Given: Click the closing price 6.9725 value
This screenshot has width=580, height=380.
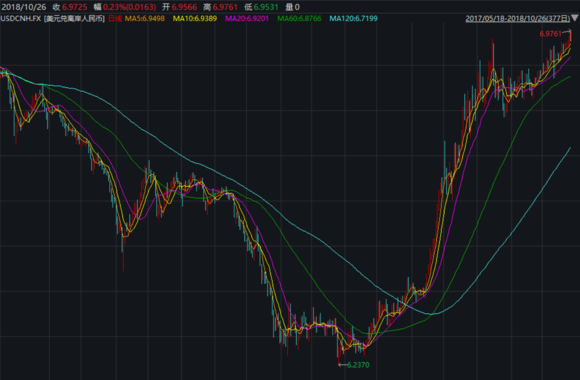Looking at the screenshot, I should pos(74,7).
